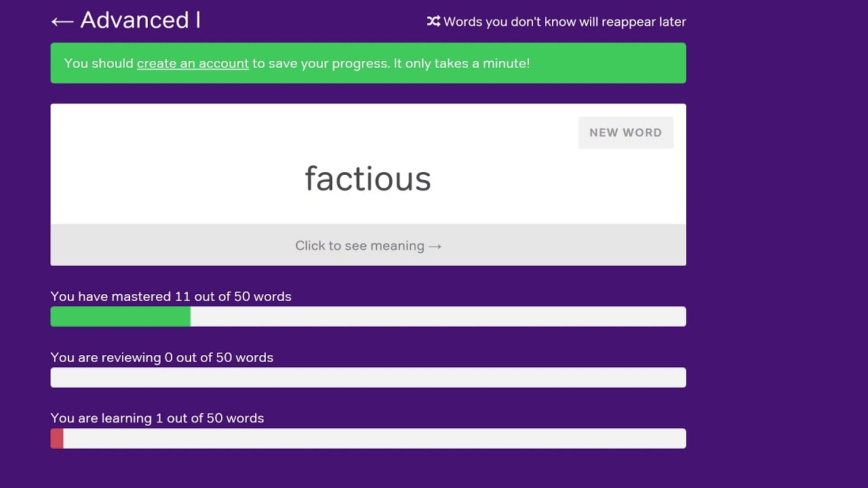Click 'It only takes a minute!' banner text
Image resolution: width=868 pixels, height=488 pixels.
pos(462,64)
